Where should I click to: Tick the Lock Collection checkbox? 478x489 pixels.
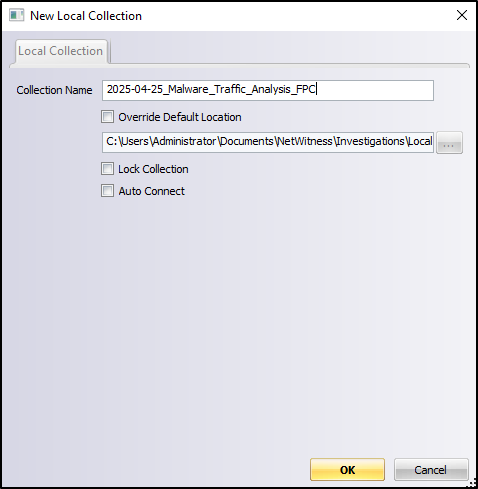click(x=107, y=169)
